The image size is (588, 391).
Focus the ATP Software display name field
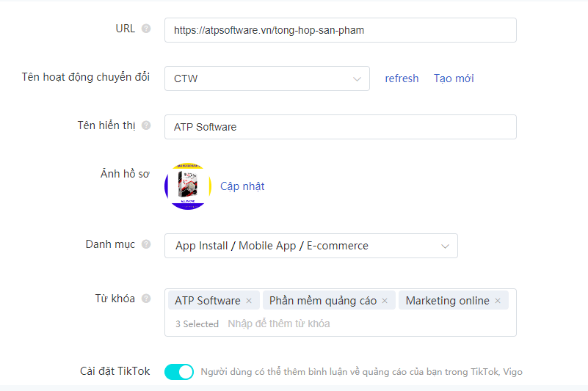[341, 127]
